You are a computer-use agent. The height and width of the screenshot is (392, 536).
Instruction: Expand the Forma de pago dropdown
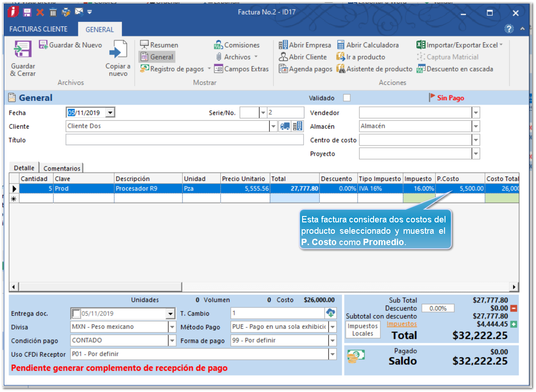[x=333, y=340]
